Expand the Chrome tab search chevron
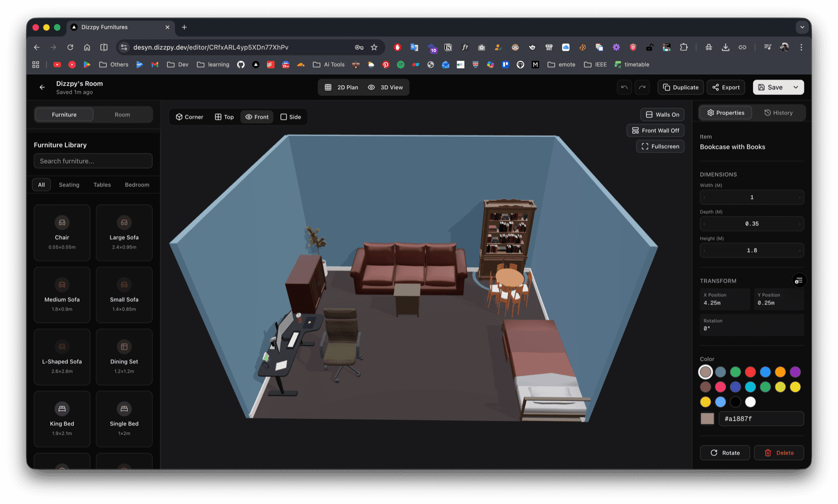 point(802,27)
